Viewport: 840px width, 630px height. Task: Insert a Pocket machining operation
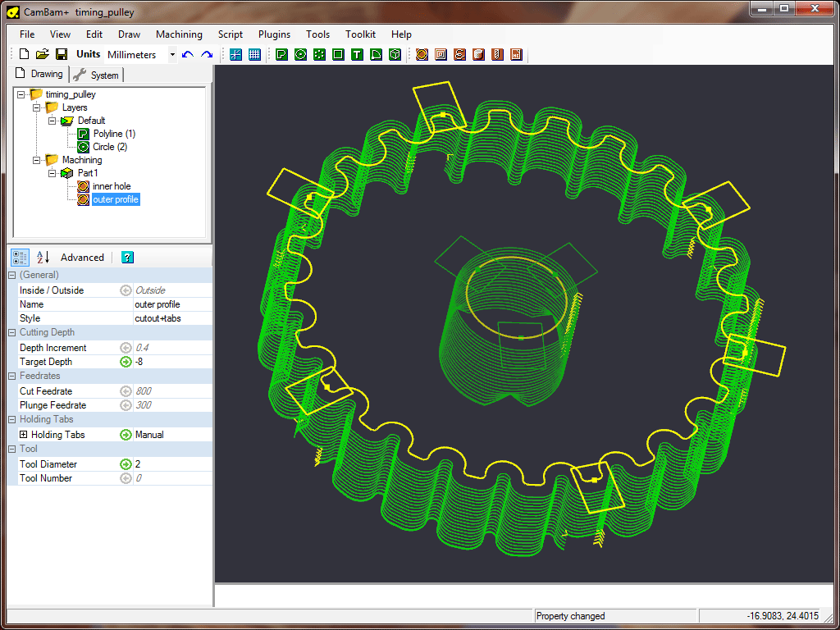[441, 55]
